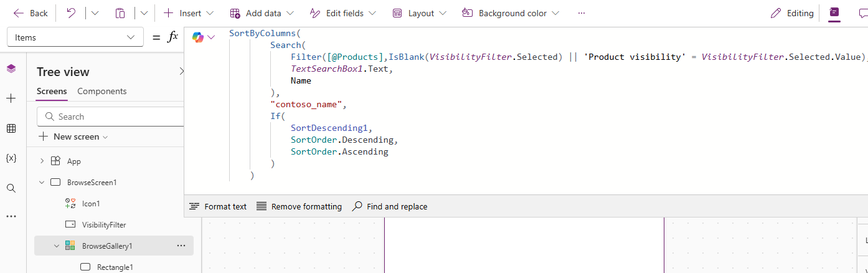Click the tree view Search field
The height and width of the screenshot is (273, 868).
[x=111, y=117]
